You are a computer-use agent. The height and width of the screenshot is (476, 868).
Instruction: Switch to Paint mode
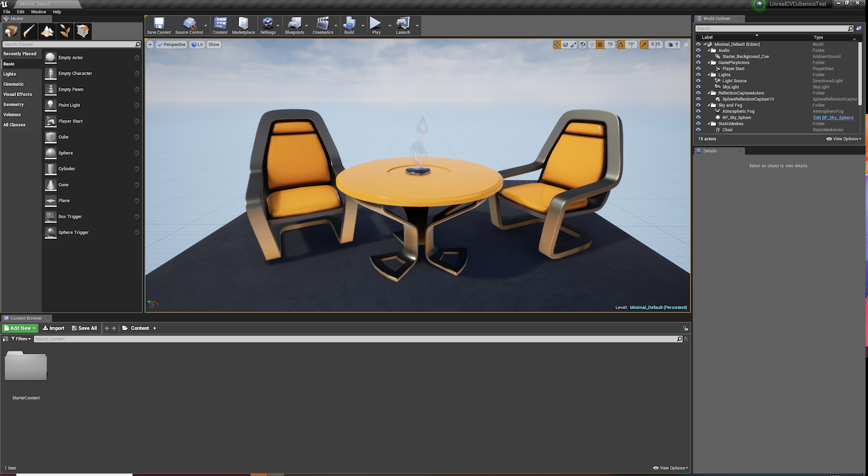tap(28, 31)
